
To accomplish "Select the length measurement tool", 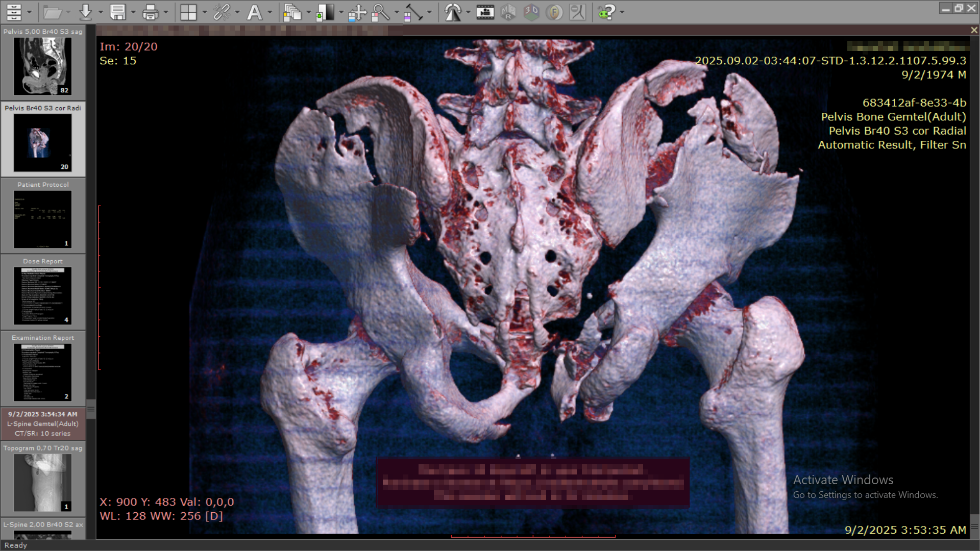I will [x=413, y=12].
